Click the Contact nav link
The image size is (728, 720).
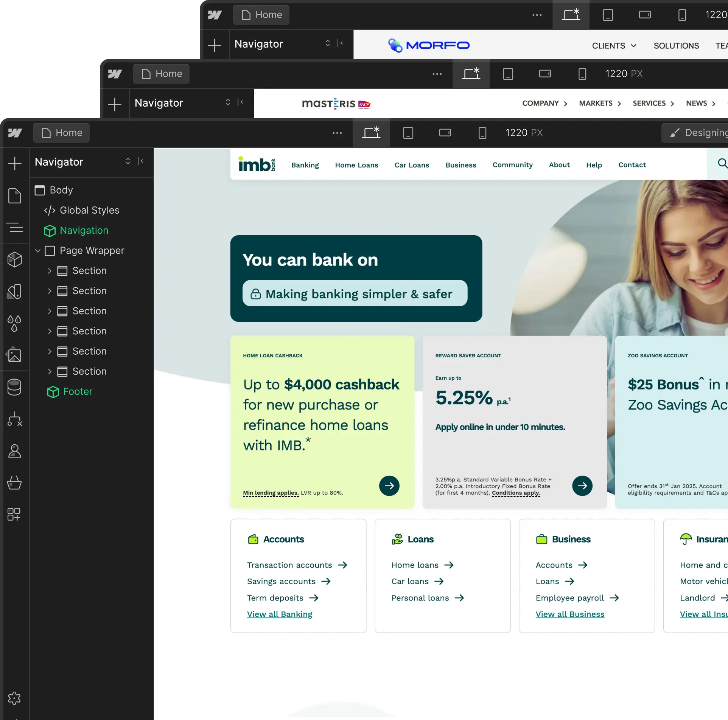[632, 165]
